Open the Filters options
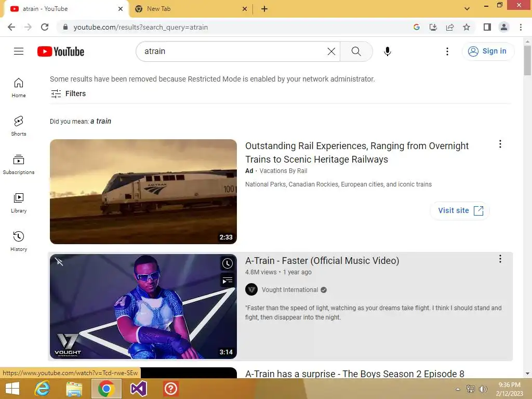This screenshot has height=399, width=532. pyautogui.click(x=68, y=94)
